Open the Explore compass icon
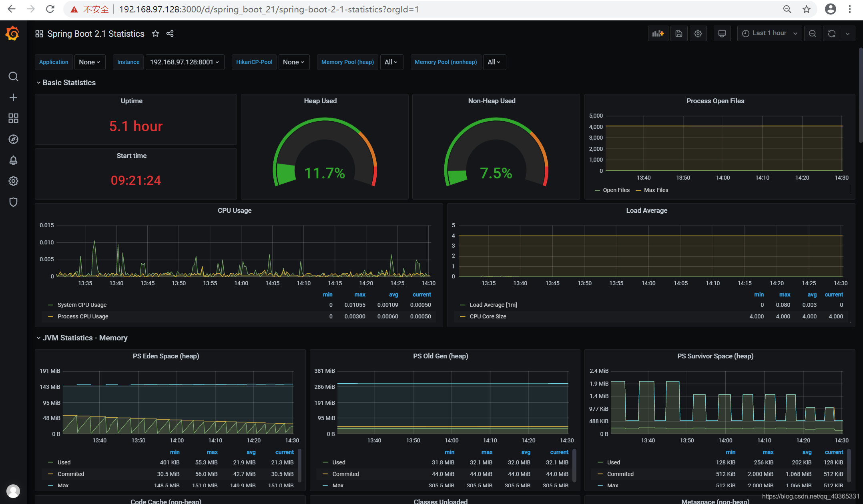Screen dimensions: 863x504 [13, 139]
